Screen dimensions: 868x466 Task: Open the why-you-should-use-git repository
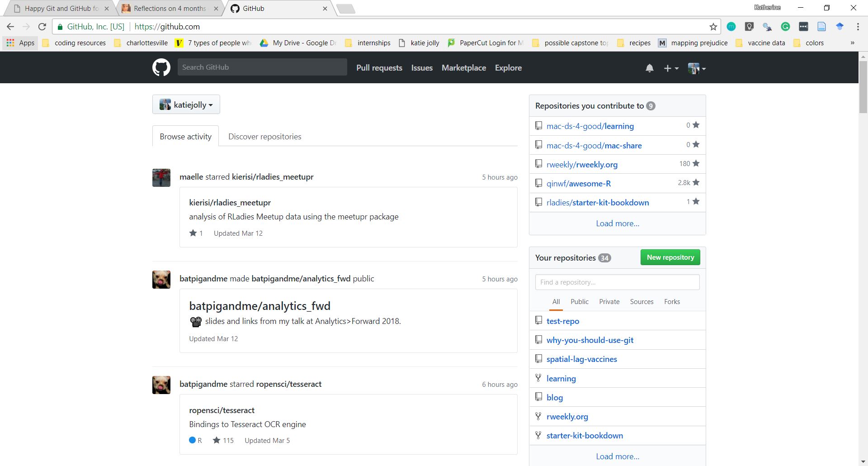click(x=590, y=340)
